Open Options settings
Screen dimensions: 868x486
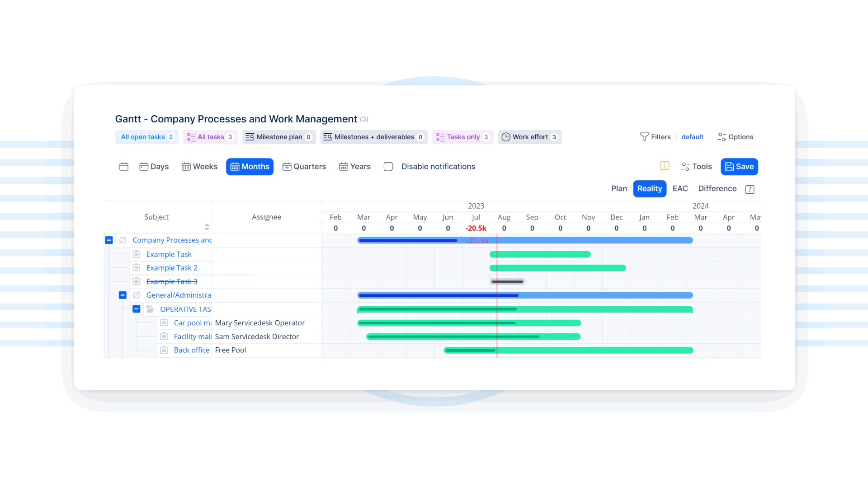tap(735, 137)
